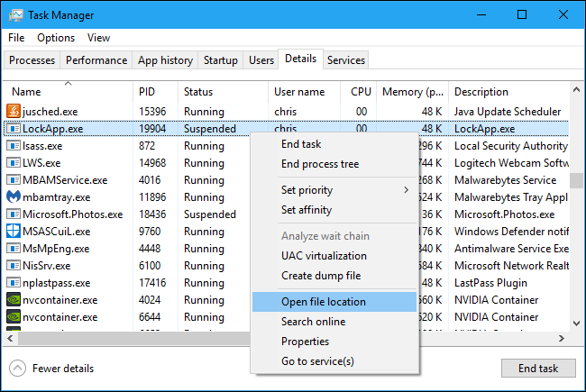
Task: Switch to the Performance tab
Action: 96,60
